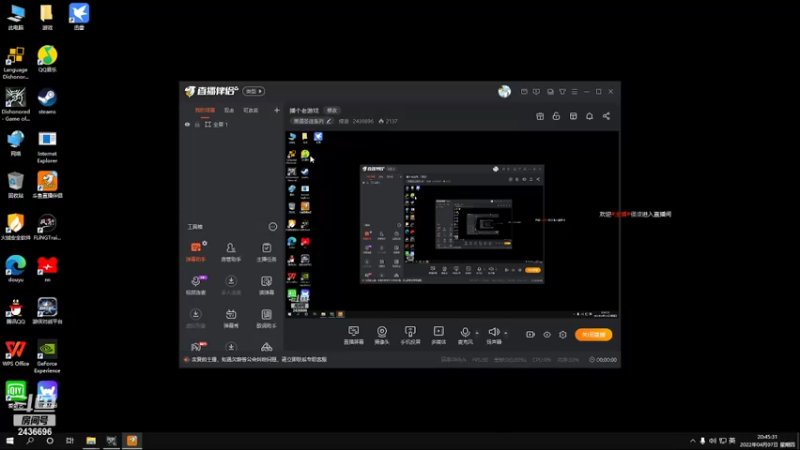Open the calendar grid icon above preview
The height and width of the screenshot is (450, 800).
click(573, 116)
